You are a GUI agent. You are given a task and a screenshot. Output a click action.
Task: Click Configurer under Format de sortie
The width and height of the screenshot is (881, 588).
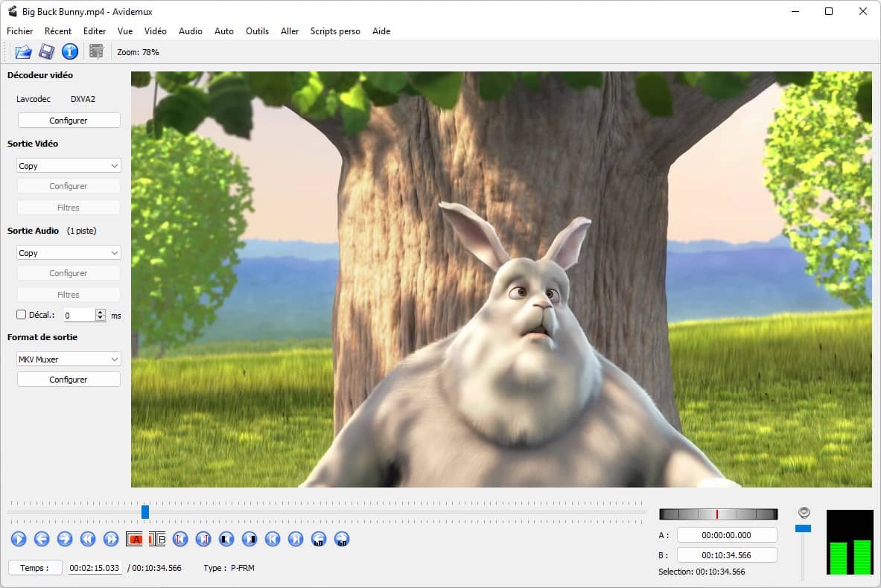coord(69,380)
